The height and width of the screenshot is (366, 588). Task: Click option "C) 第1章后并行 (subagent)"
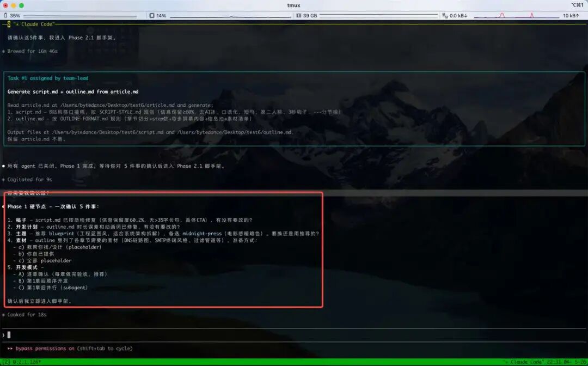tap(51, 288)
